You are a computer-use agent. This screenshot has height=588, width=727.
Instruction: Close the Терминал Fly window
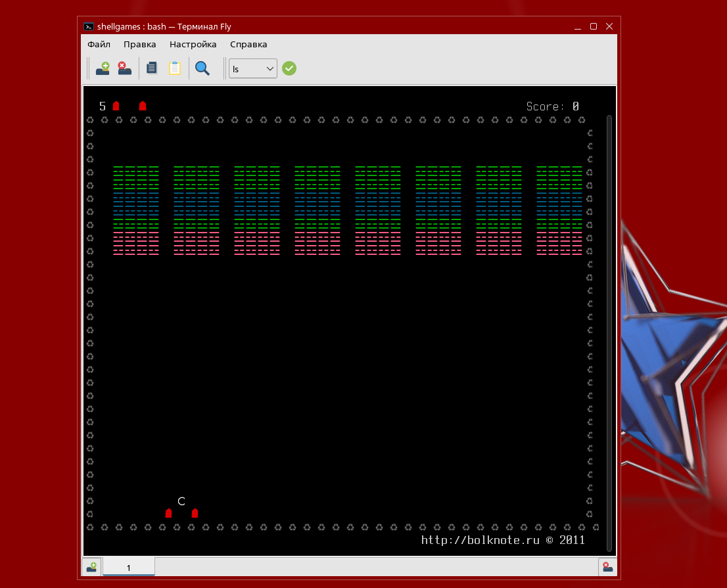[609, 26]
